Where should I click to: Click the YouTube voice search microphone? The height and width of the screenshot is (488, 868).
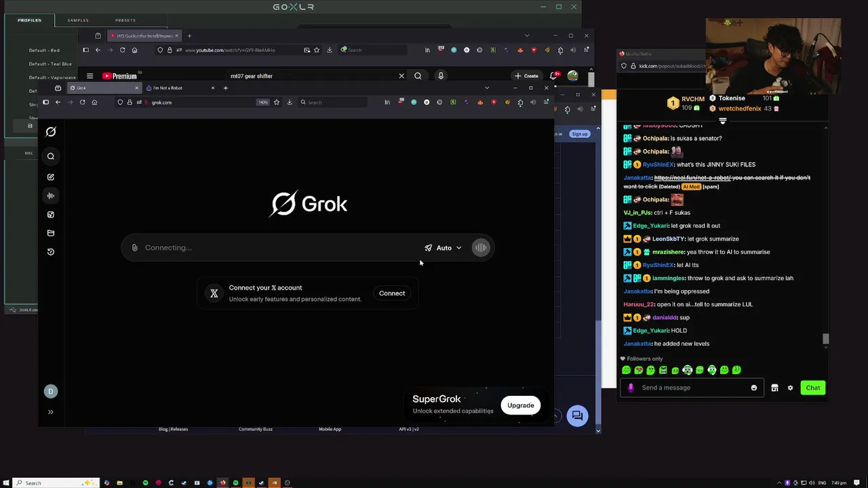[x=441, y=76]
